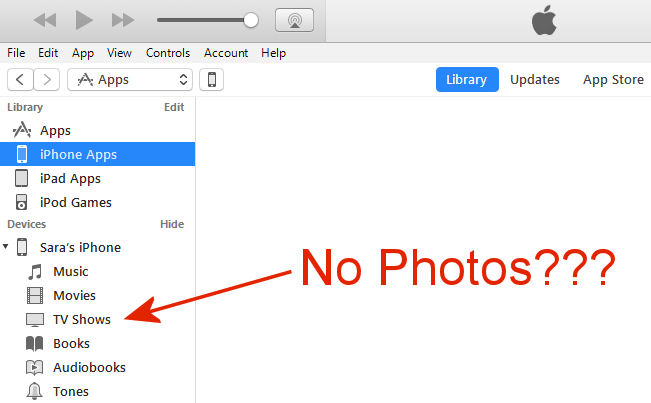Switch to the Library tab
The image size is (651, 403).
pyautogui.click(x=467, y=79)
